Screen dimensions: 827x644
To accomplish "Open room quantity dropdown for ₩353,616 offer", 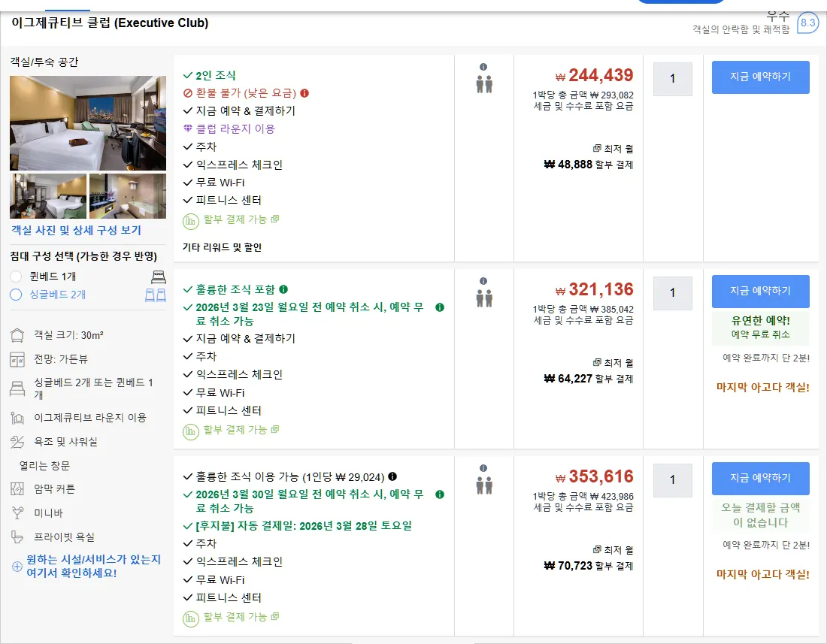I will [672, 480].
